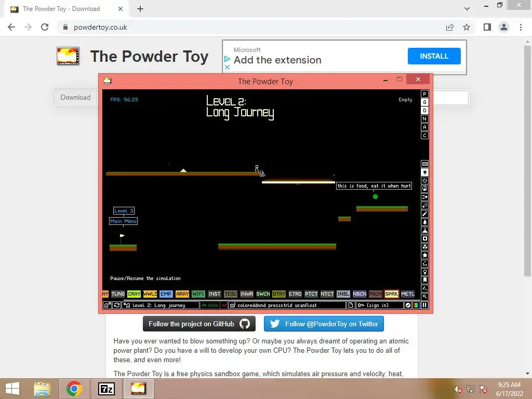Open the Powered Materials category icon
The width and height of the screenshot is (532, 399).
point(424,180)
